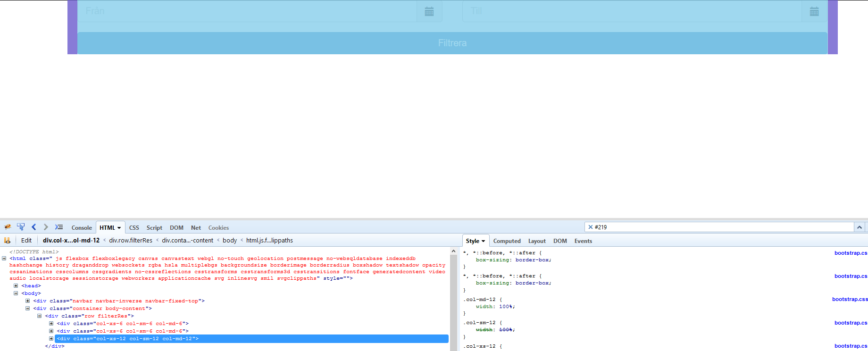Select the head tag line
This screenshot has width=868, height=351.
pyautogui.click(x=31, y=286)
